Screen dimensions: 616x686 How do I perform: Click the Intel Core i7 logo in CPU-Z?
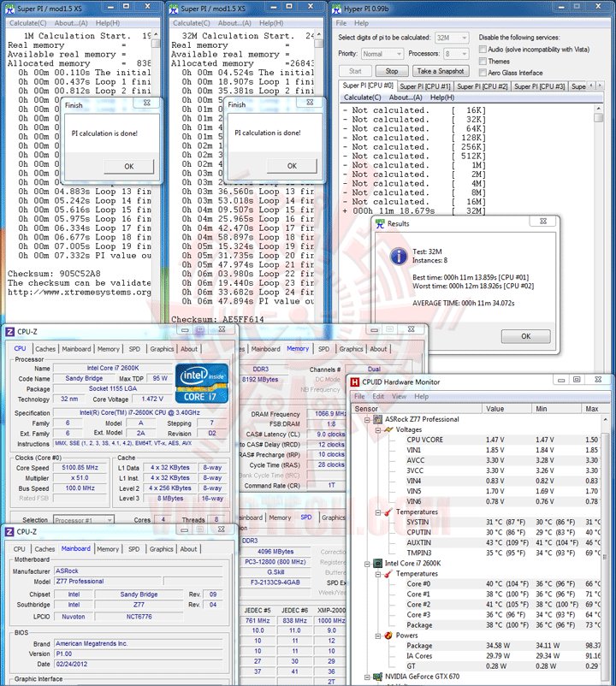pyautogui.click(x=202, y=383)
